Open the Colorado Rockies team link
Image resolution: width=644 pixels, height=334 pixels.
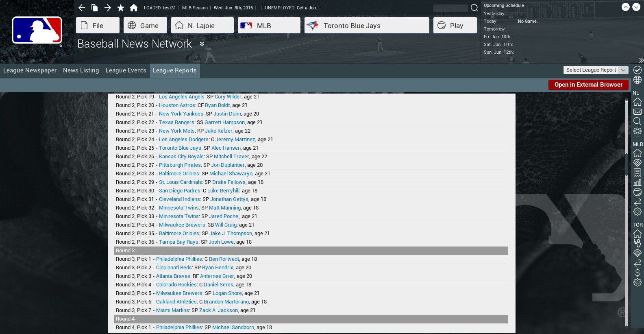pos(176,285)
